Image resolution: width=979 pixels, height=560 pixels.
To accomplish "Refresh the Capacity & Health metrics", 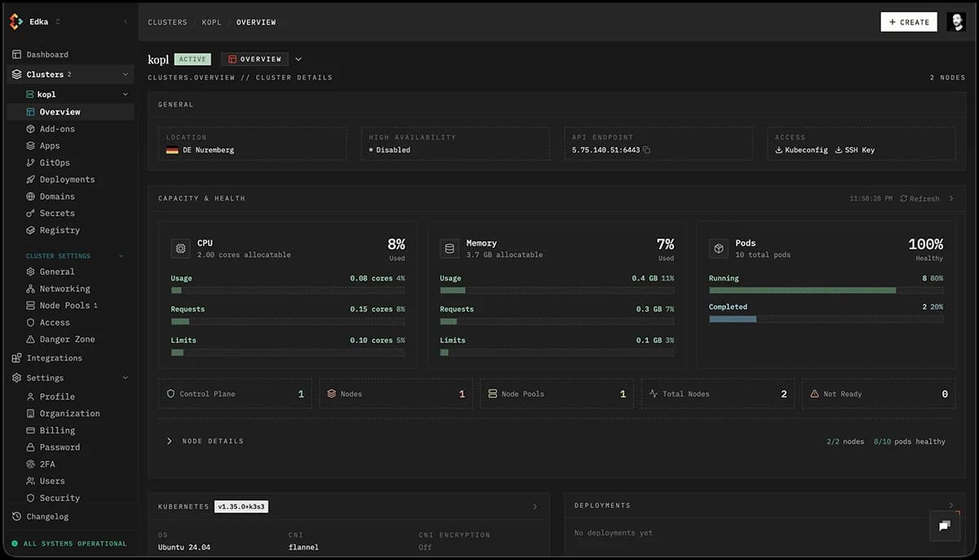I will click(919, 198).
